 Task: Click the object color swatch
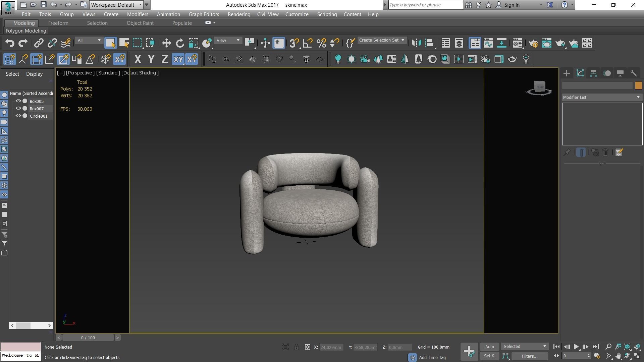(x=638, y=86)
